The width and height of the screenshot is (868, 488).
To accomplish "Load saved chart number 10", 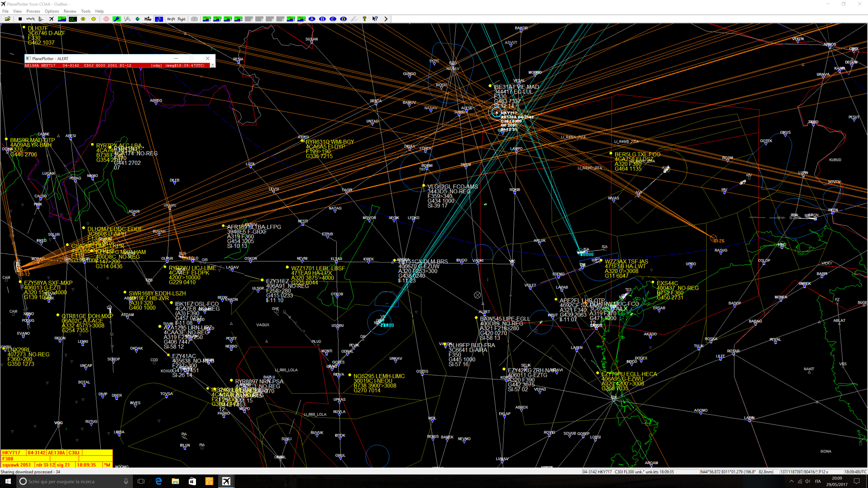I will point(301,19).
